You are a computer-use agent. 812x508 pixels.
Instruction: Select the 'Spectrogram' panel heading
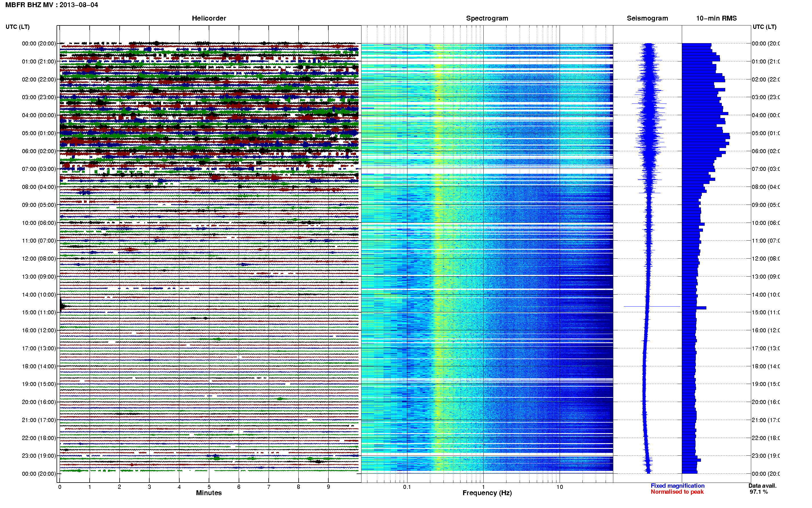pos(487,18)
